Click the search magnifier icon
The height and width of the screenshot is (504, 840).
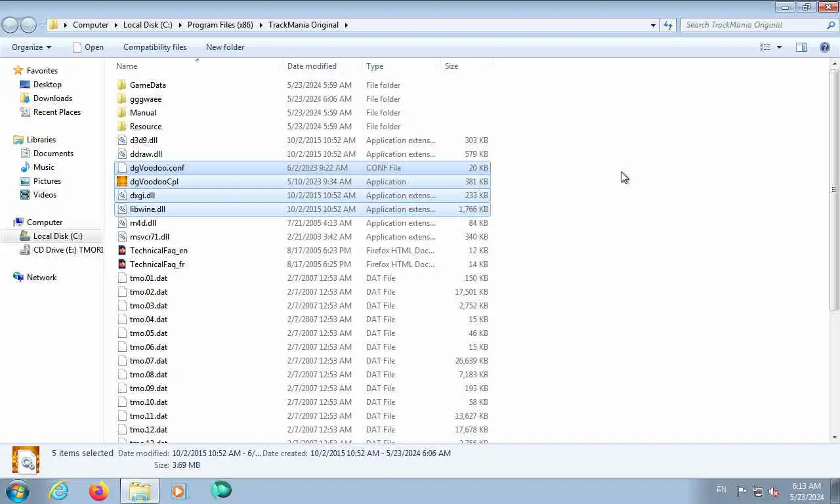[x=831, y=25]
